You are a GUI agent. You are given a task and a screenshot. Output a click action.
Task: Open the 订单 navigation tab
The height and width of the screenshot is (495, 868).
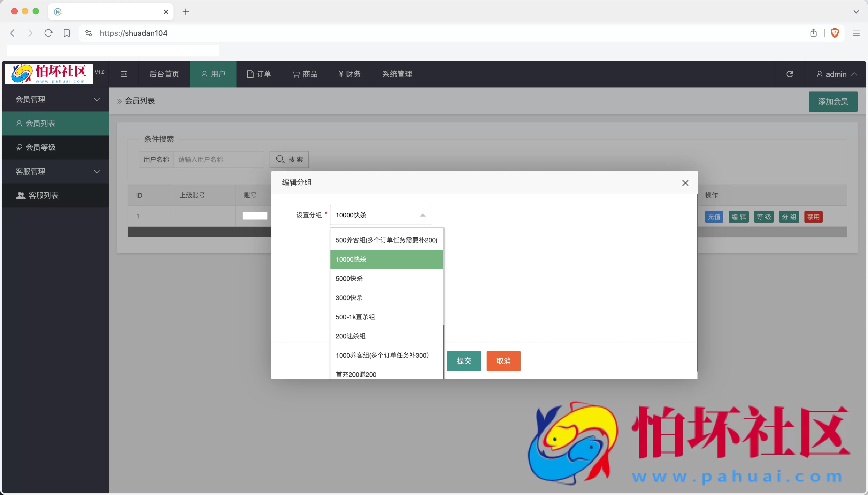coord(259,74)
